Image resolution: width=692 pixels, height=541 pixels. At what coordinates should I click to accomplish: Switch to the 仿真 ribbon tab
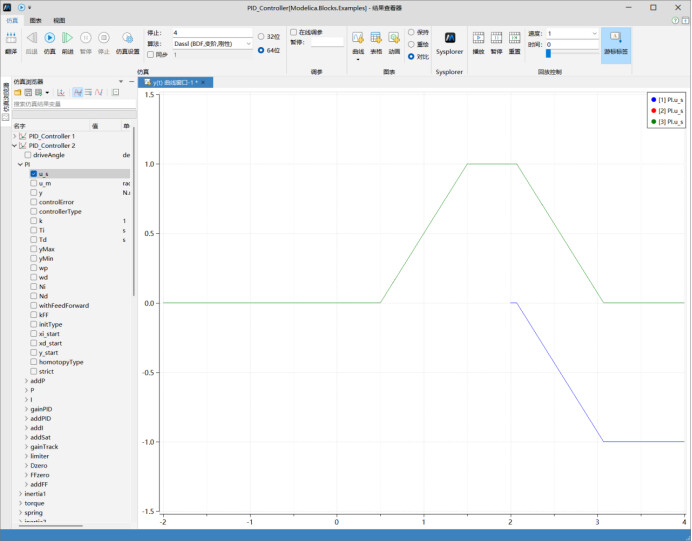(12, 20)
